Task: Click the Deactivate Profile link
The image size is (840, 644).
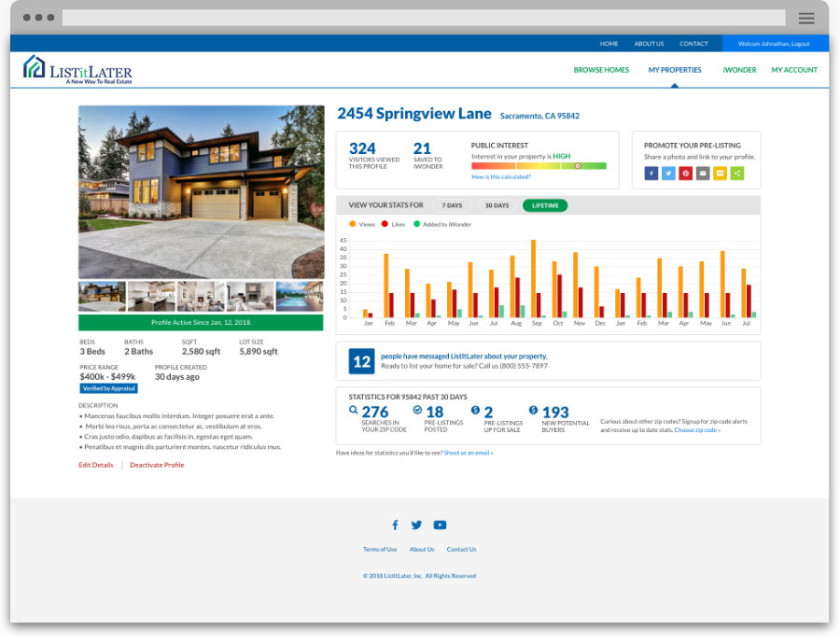Action: tap(157, 465)
